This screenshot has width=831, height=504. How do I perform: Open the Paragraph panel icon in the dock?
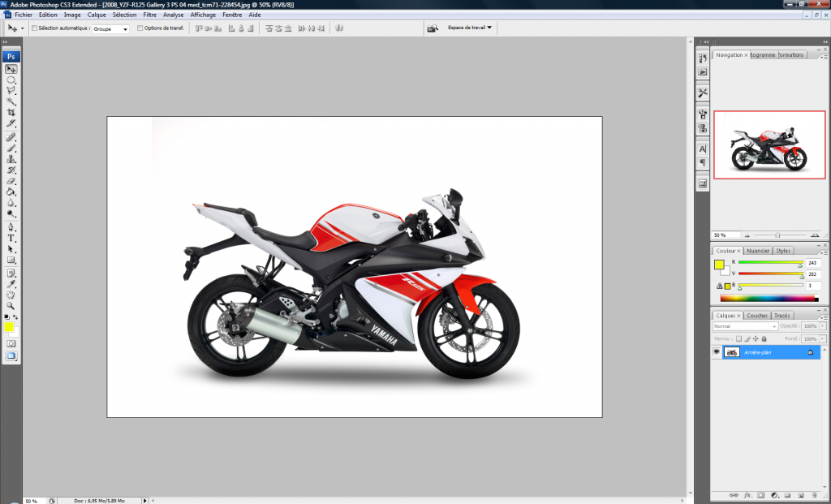tap(703, 162)
